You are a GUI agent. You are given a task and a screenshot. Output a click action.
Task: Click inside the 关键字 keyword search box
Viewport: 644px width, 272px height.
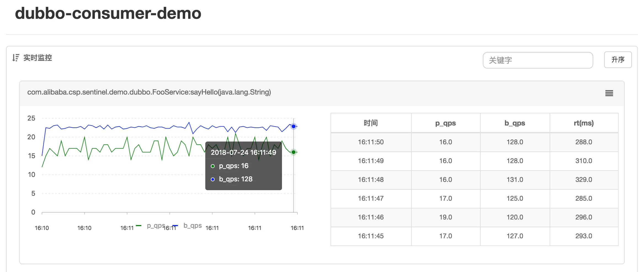[538, 60]
